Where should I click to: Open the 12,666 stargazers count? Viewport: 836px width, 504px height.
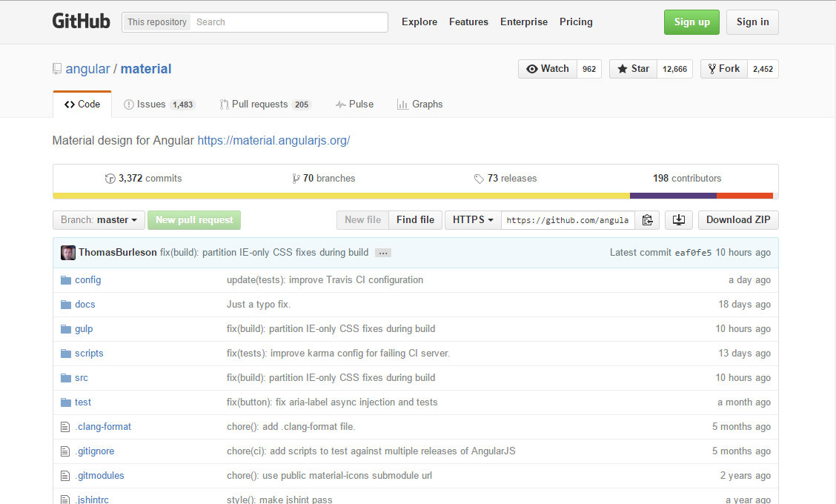point(675,69)
